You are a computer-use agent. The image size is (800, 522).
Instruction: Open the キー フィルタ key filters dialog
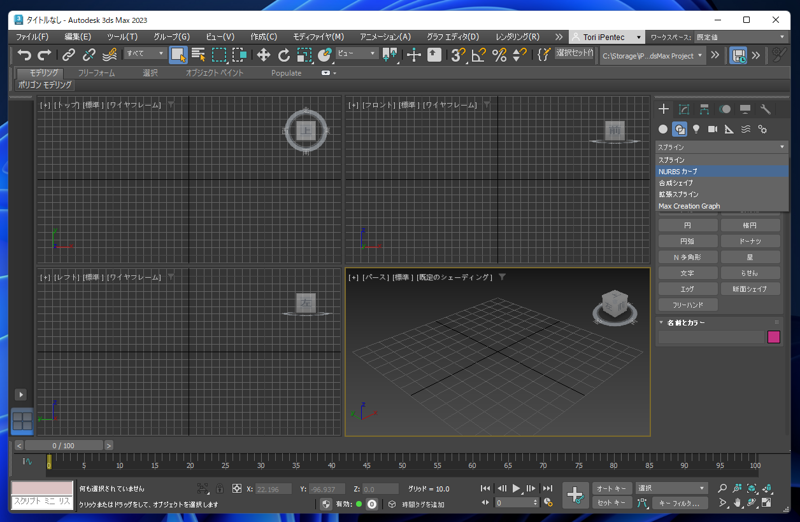click(x=680, y=503)
